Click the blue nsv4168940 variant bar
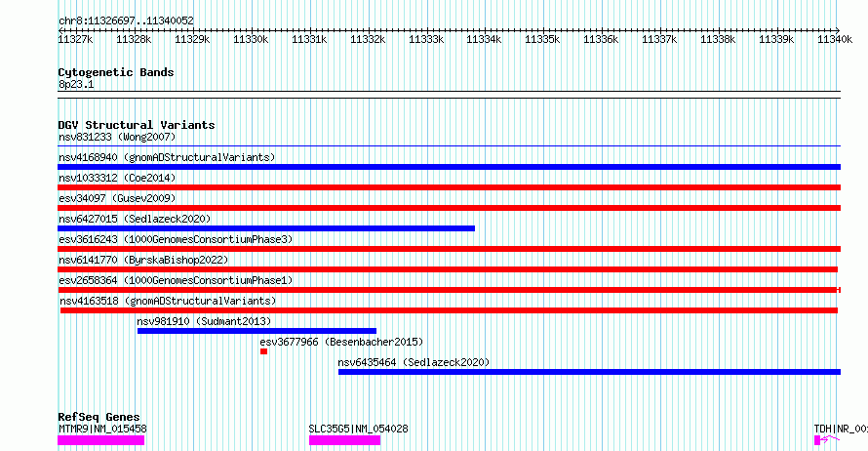The height and width of the screenshot is (451, 868). (449, 167)
